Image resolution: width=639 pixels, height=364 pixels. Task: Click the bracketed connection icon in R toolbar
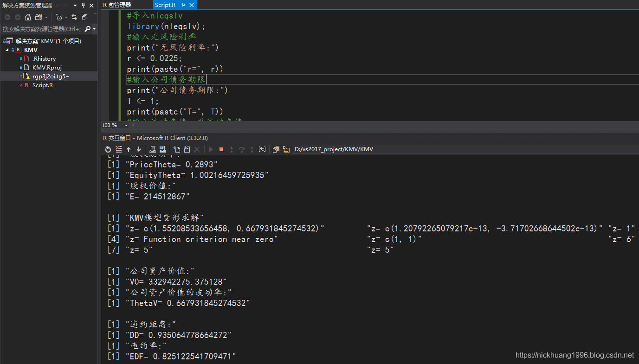(262, 149)
